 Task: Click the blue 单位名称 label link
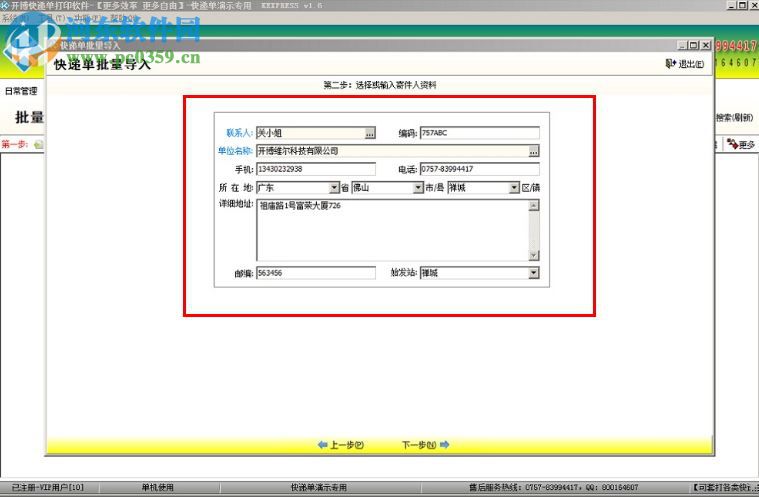(235, 151)
